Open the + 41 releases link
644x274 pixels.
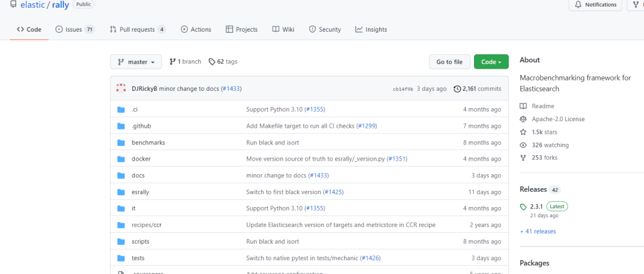(538, 231)
